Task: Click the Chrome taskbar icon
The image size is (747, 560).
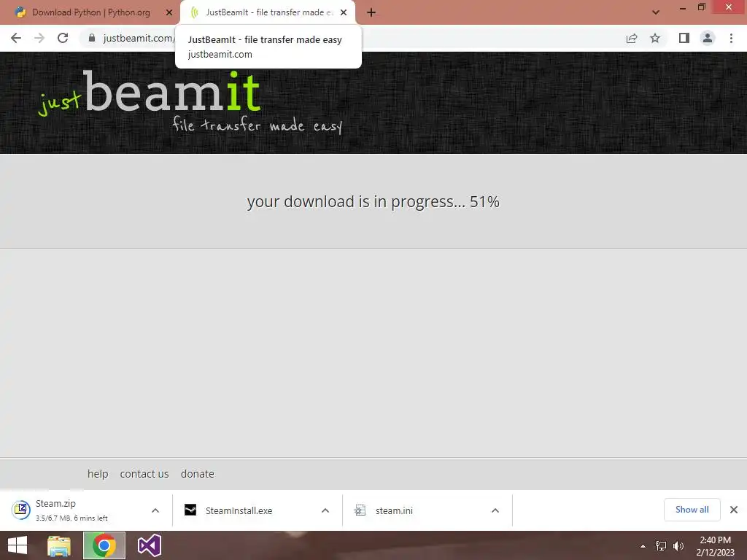Action: point(104,545)
